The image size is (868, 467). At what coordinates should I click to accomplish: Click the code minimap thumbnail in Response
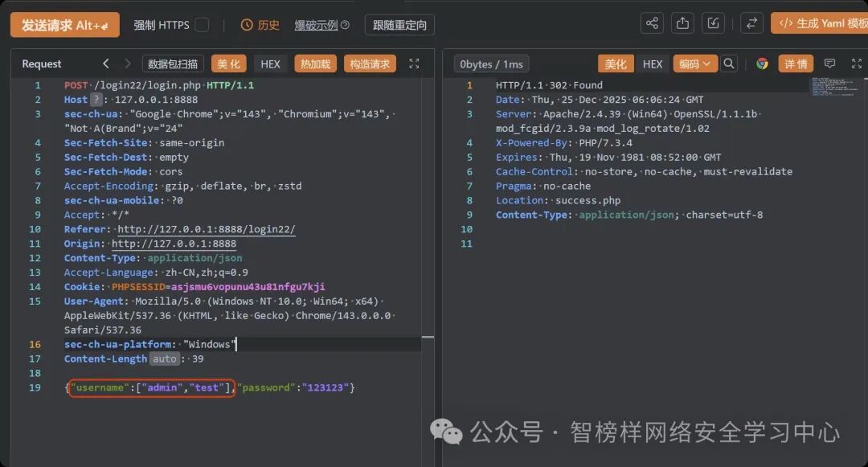click(835, 87)
